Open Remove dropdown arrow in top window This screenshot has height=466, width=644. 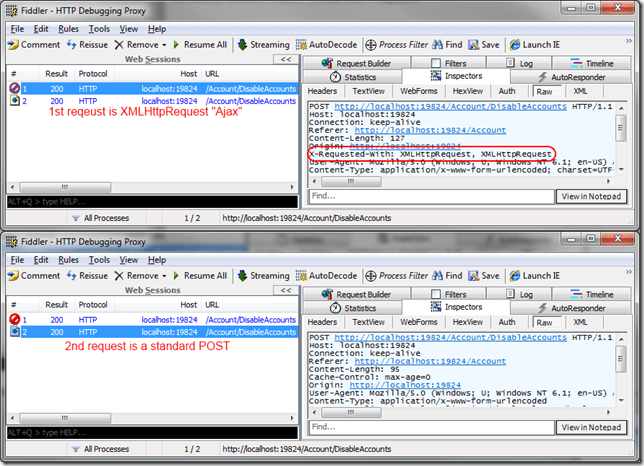click(x=164, y=45)
